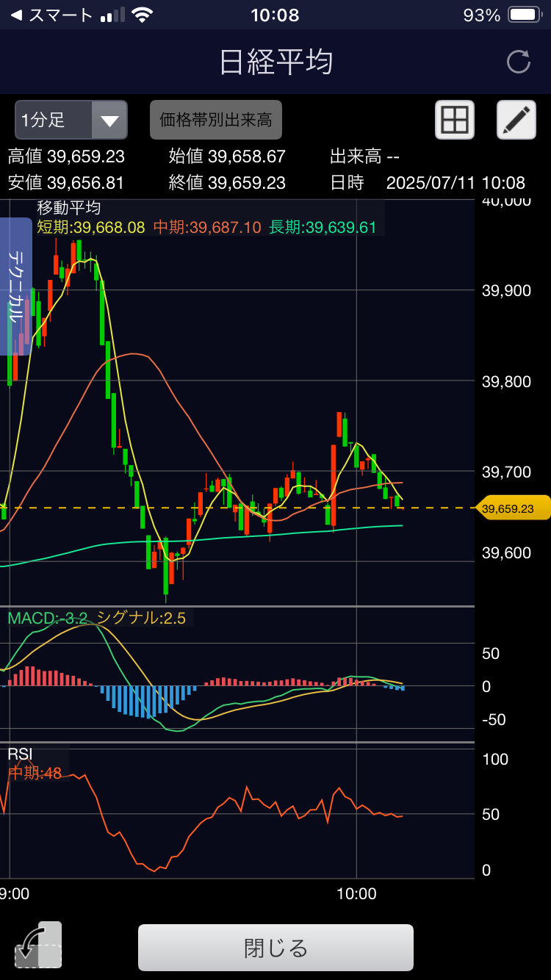The image size is (551, 980).
Task: Select the 移動平均 indicator label
Action: (69, 208)
